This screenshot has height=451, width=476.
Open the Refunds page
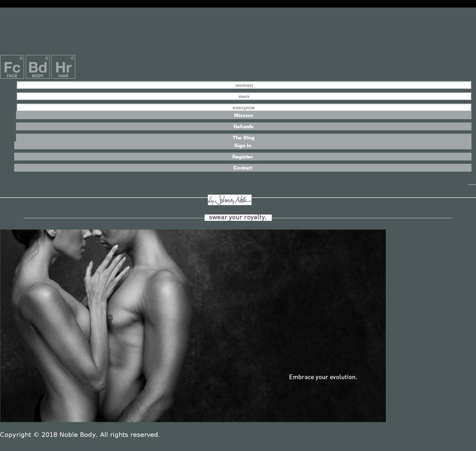pos(244,126)
